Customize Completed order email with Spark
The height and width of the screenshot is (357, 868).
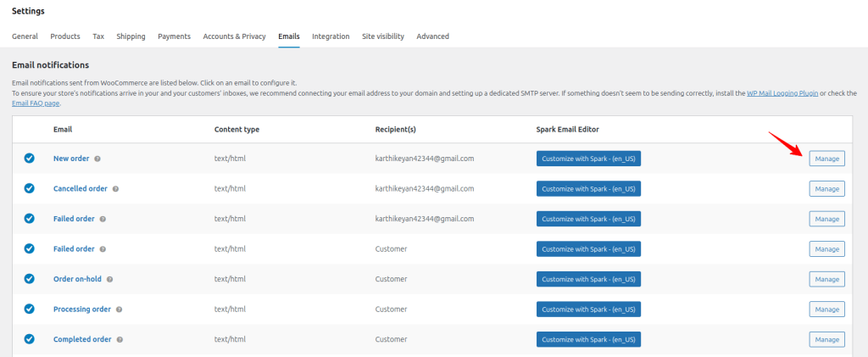point(588,339)
